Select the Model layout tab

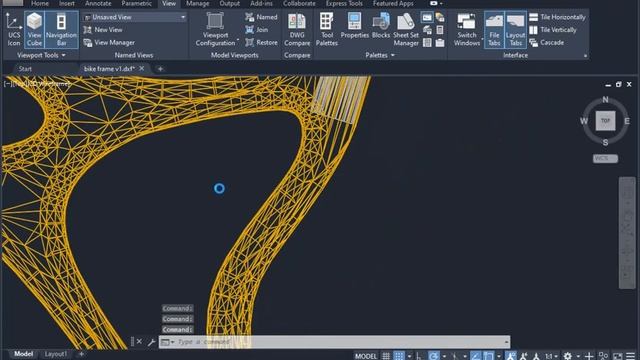point(23,354)
